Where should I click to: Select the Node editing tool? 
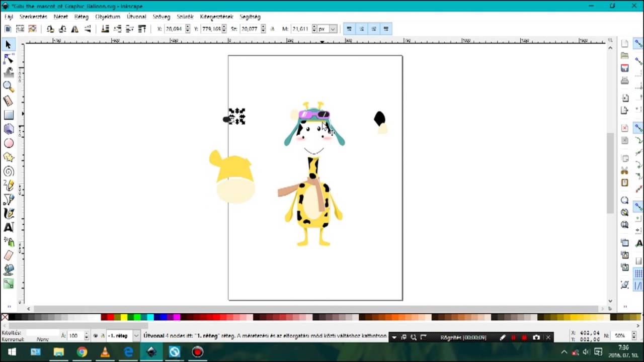pyautogui.click(x=8, y=59)
